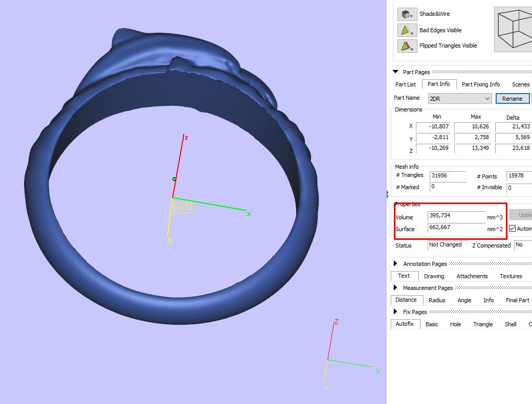Switch to the Scenes tab
Screen dimensions: 532x404
[x=521, y=84]
